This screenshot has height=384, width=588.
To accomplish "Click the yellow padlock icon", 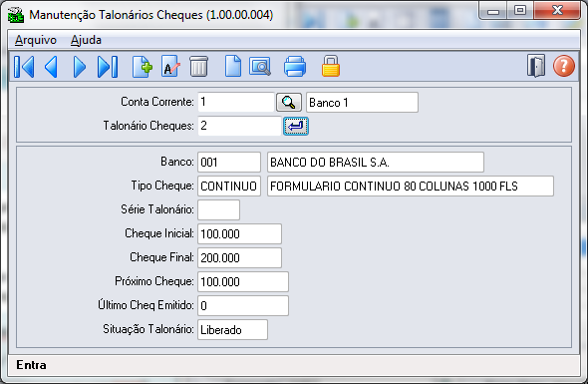I will click(331, 66).
